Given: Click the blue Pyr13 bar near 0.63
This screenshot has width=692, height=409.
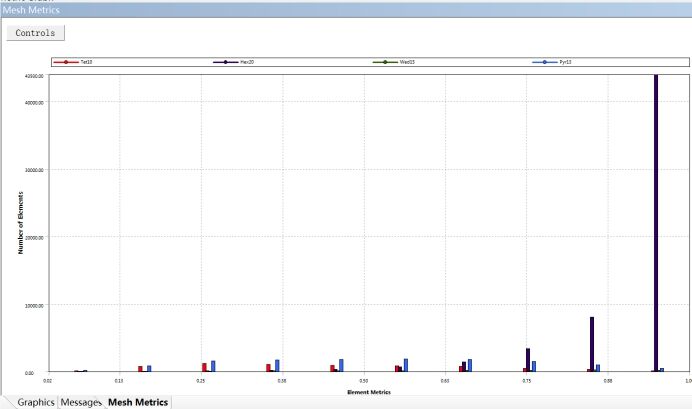Looking at the screenshot, I should (470, 365).
